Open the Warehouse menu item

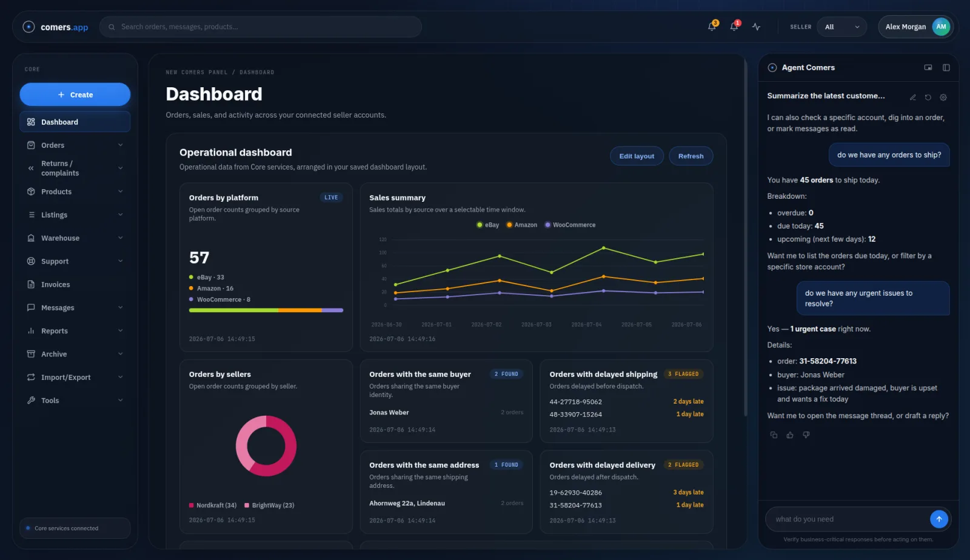pyautogui.click(x=75, y=238)
